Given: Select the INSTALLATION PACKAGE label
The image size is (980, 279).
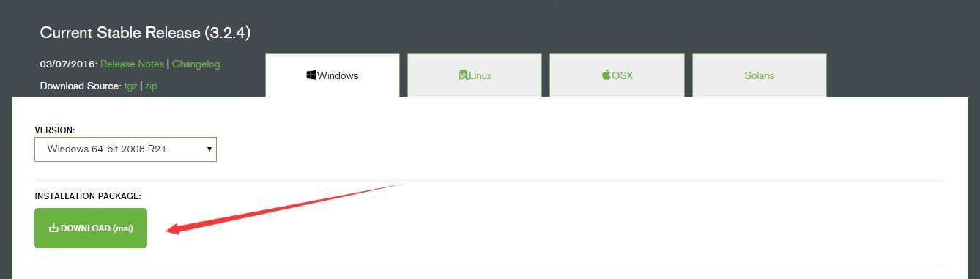Looking at the screenshot, I should 88,196.
